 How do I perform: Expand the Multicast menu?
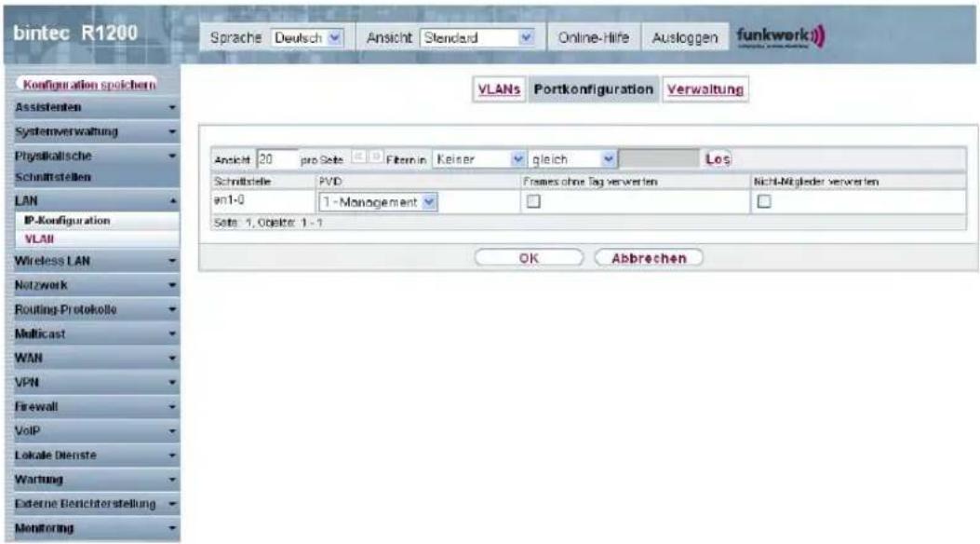point(92,333)
